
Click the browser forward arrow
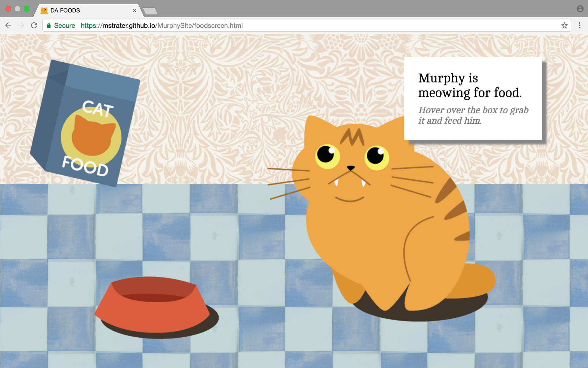[x=21, y=25]
